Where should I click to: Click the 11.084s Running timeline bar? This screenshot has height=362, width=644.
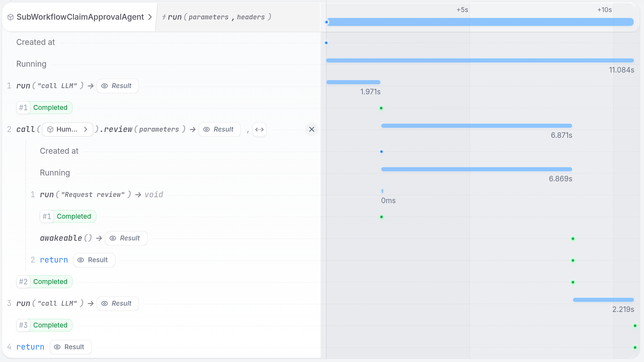click(480, 60)
